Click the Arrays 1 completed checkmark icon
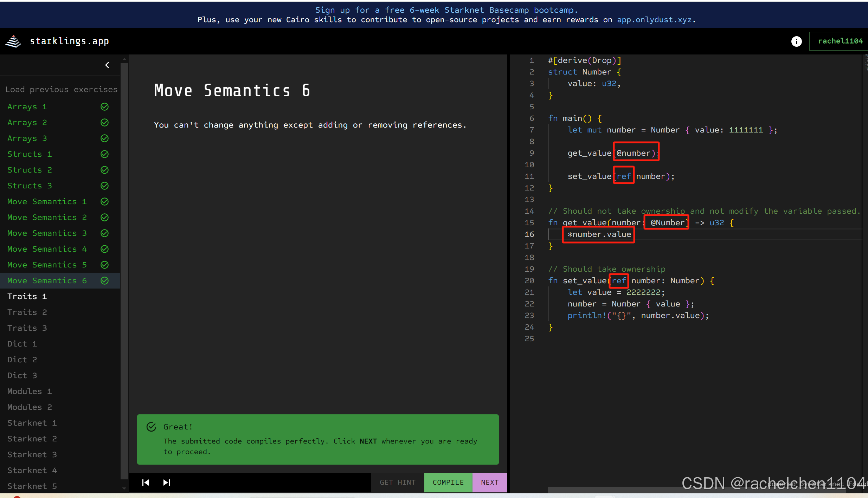 click(104, 106)
